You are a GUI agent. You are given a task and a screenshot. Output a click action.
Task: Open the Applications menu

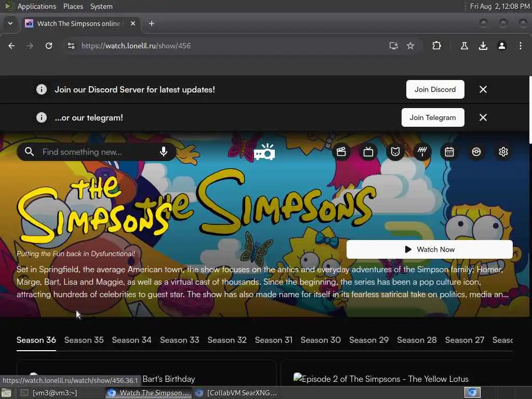(37, 6)
